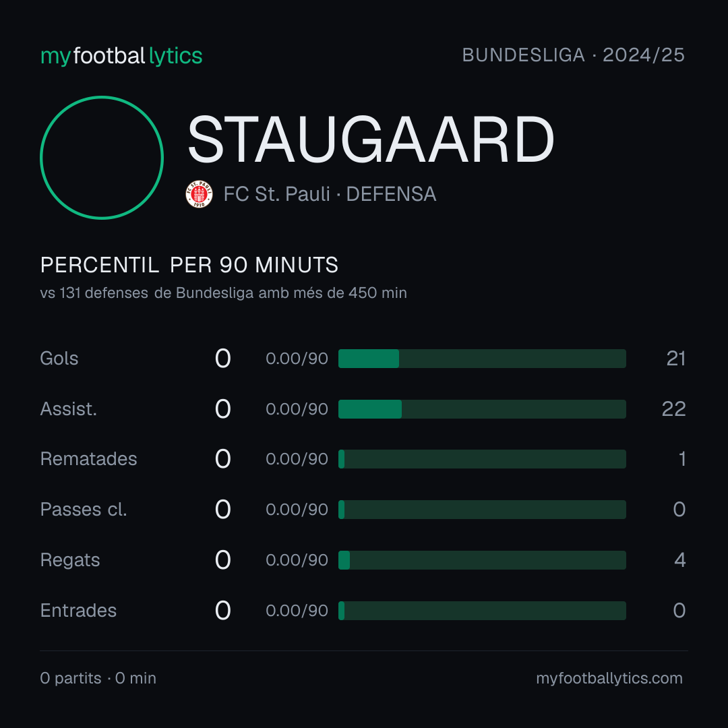728x728 pixels.
Task: Click the STAUGAARD player name heading
Action: (x=371, y=140)
